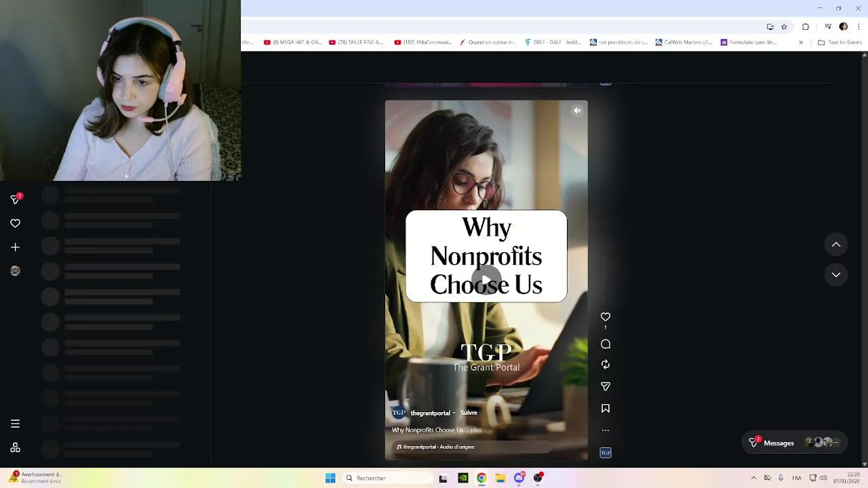Viewport: 868px width, 488px height.
Task: Play the paused reel video
Action: click(x=486, y=280)
